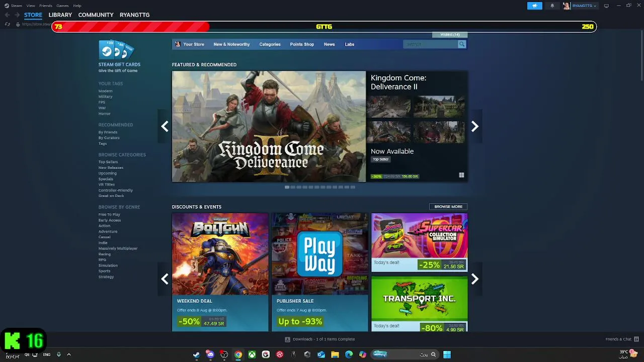Browse Upcoming games
This screenshot has width=644, height=362.
pyautogui.click(x=107, y=173)
